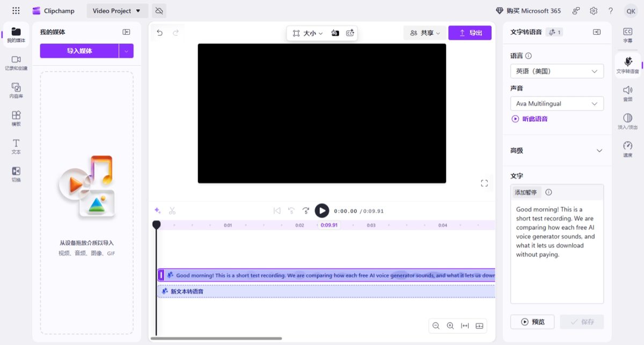Image resolution: width=644 pixels, height=345 pixels.
Task: Click the 保存 save button
Action: click(x=582, y=322)
